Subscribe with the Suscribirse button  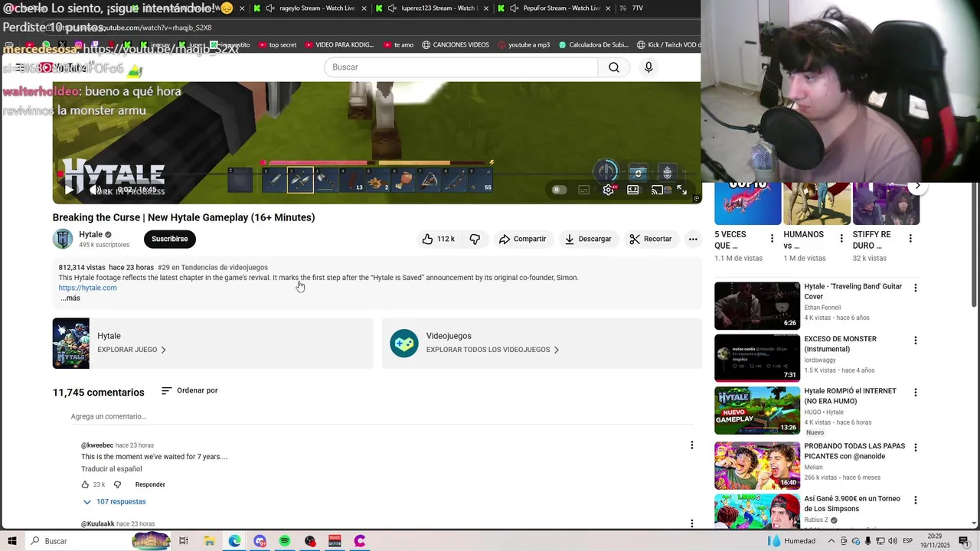(x=169, y=239)
